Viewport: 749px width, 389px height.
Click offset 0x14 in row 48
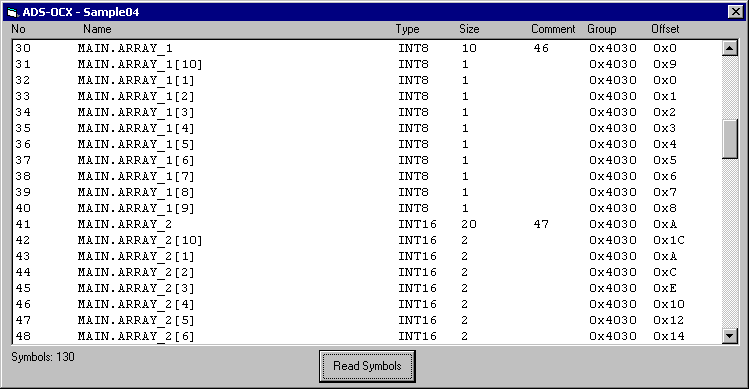pos(669,336)
